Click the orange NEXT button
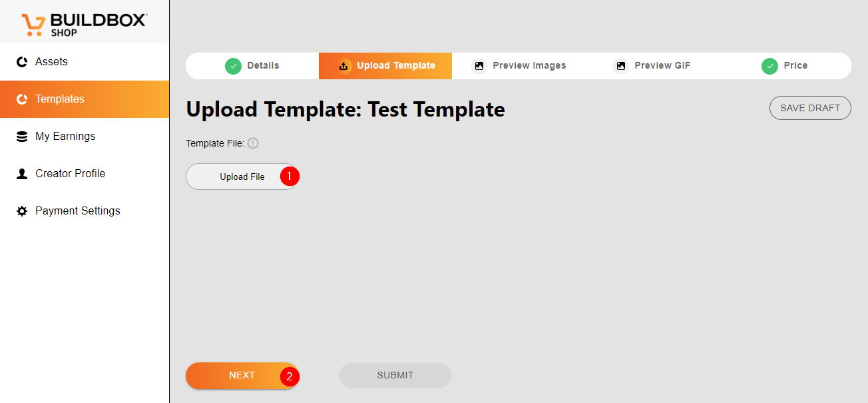 pos(242,376)
